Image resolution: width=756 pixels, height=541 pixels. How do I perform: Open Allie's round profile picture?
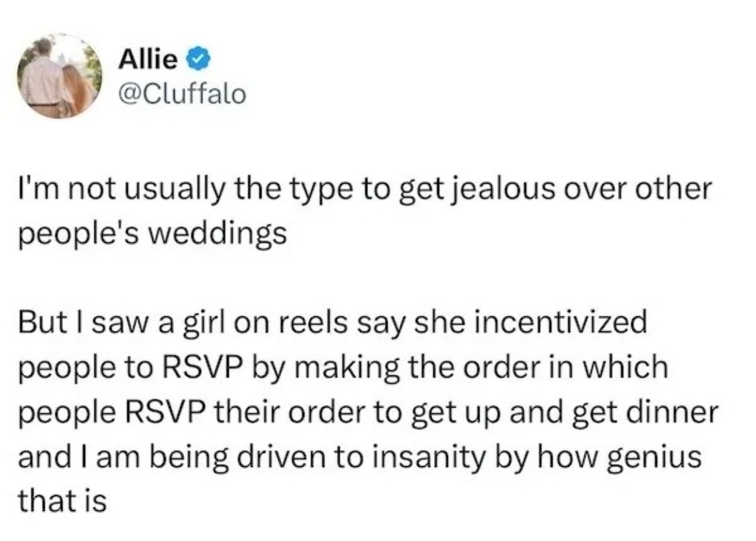tap(59, 76)
